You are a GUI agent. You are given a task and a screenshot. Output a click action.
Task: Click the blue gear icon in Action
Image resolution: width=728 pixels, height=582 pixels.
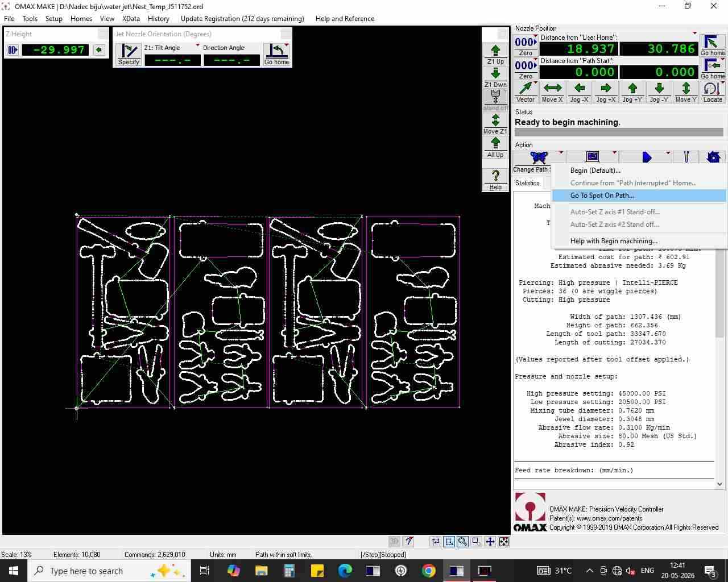(x=713, y=157)
